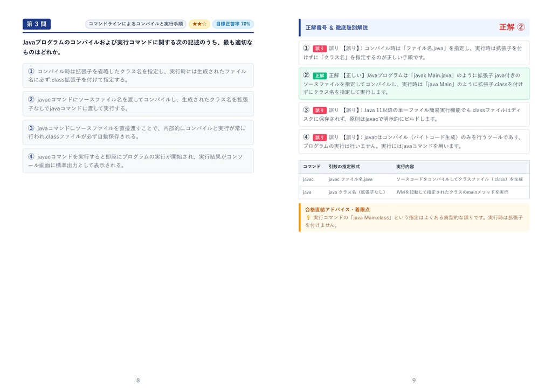Click explanation box ④ about バイトコード生成
552x392 pixels.
point(414,142)
